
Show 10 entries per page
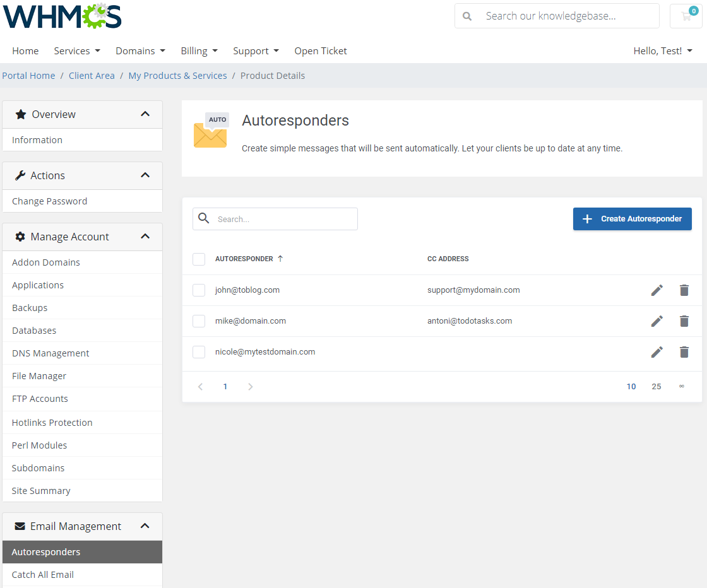point(631,387)
